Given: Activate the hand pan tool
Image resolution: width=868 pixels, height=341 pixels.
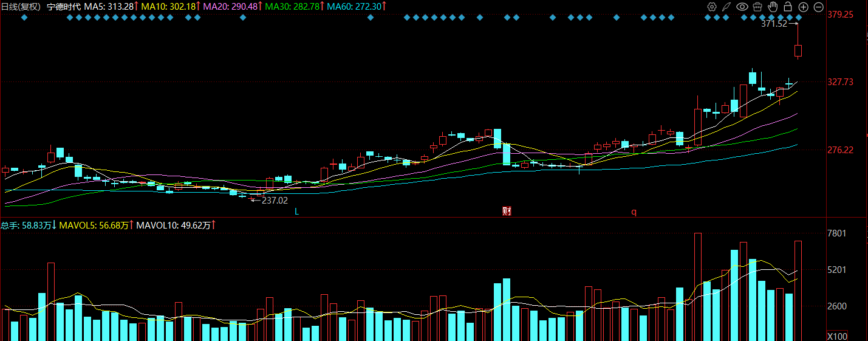Looking at the screenshot, I should coord(773,7).
